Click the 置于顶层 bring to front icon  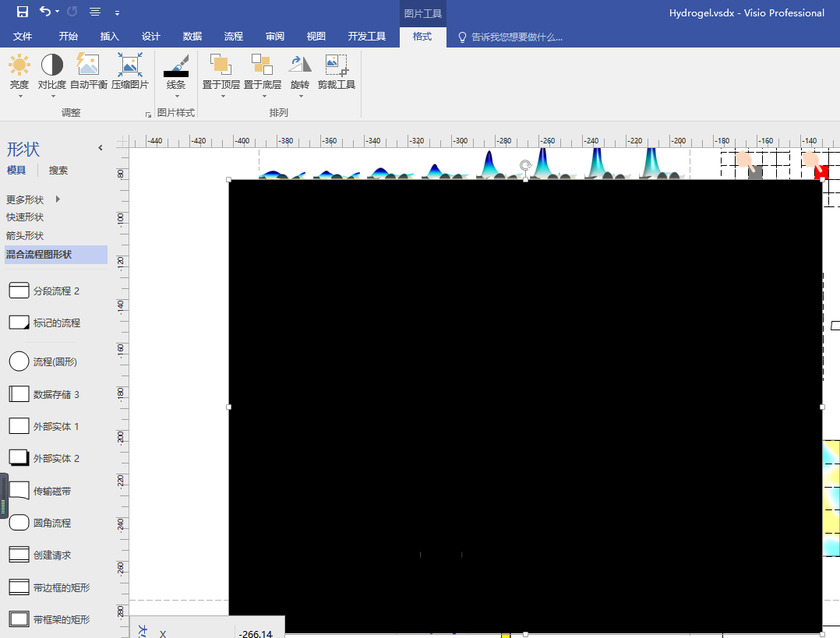[221, 65]
